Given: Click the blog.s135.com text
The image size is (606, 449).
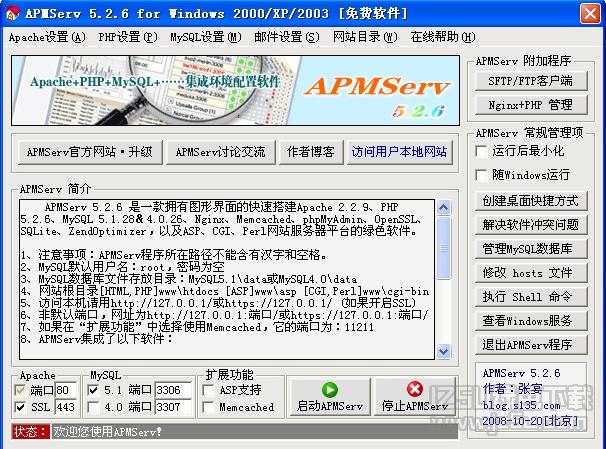Looking at the screenshot, I should click(521, 405).
